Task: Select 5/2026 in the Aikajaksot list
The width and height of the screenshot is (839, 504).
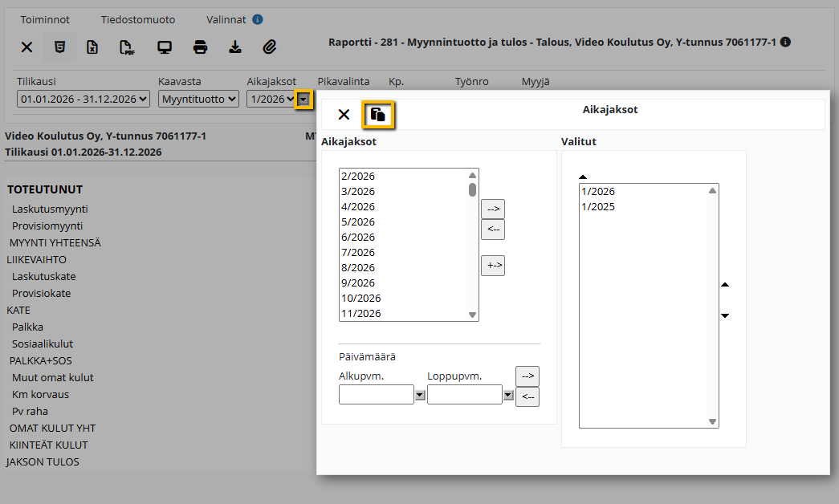Action: pos(404,222)
